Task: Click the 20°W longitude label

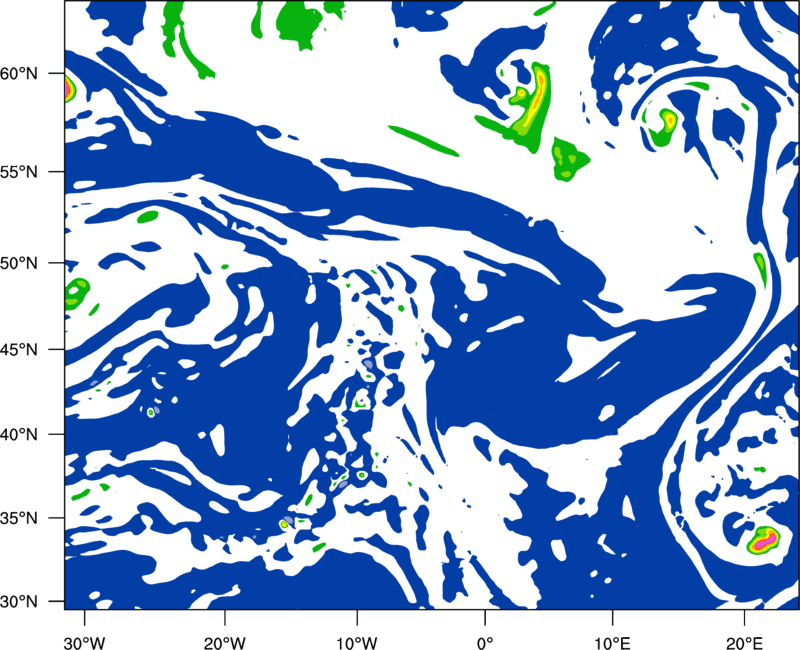Action: 224,643
